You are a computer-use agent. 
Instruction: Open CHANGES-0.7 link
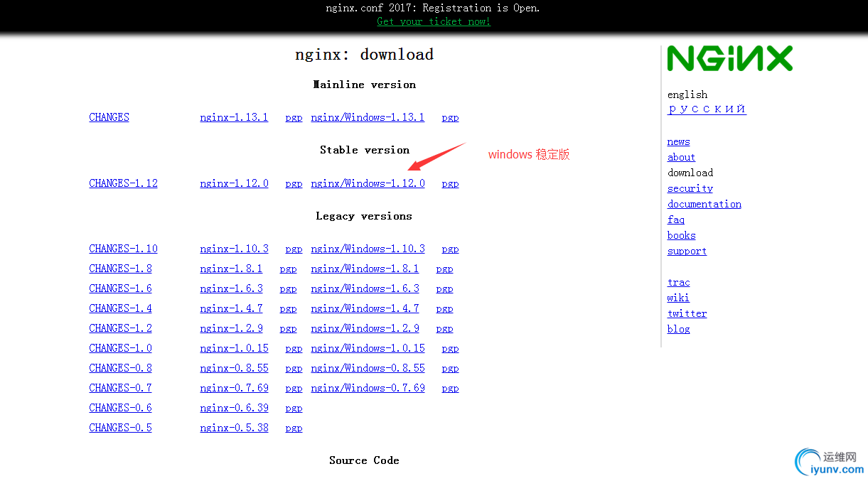[120, 388]
